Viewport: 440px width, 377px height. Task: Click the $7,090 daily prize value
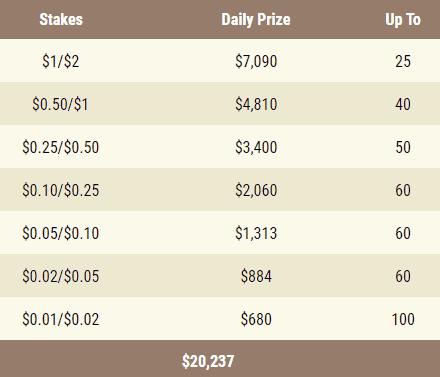click(256, 61)
